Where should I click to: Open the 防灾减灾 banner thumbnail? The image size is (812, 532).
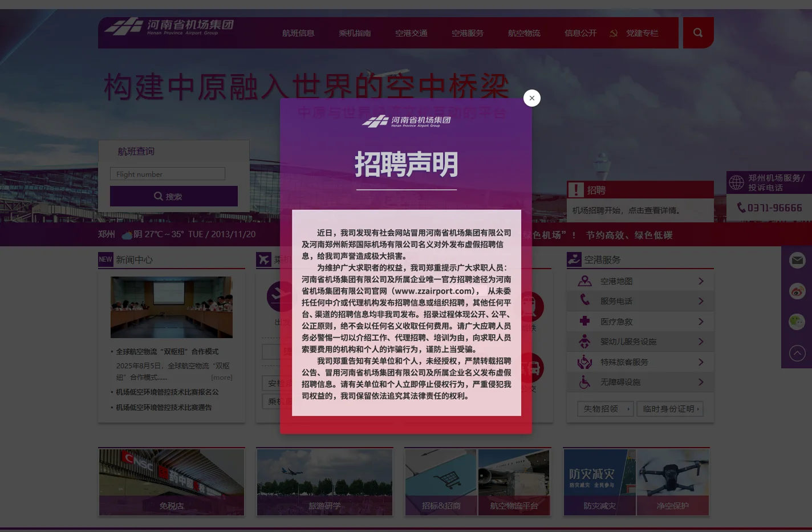tap(599, 482)
